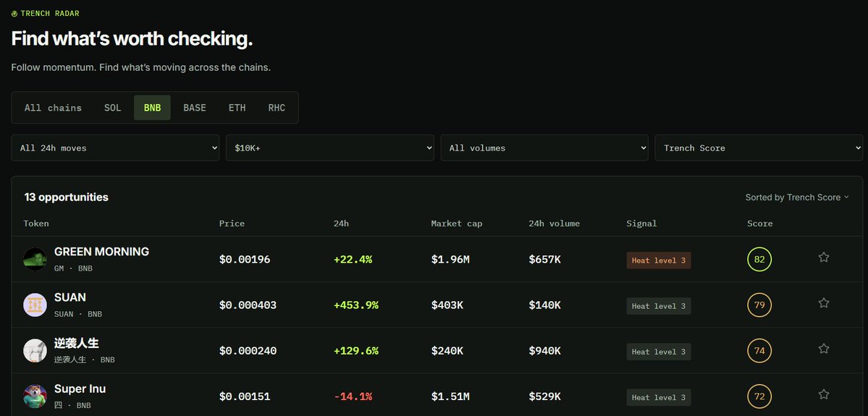The height and width of the screenshot is (416, 868).
Task: Click the Trench Radar logo icon
Action: [14, 14]
